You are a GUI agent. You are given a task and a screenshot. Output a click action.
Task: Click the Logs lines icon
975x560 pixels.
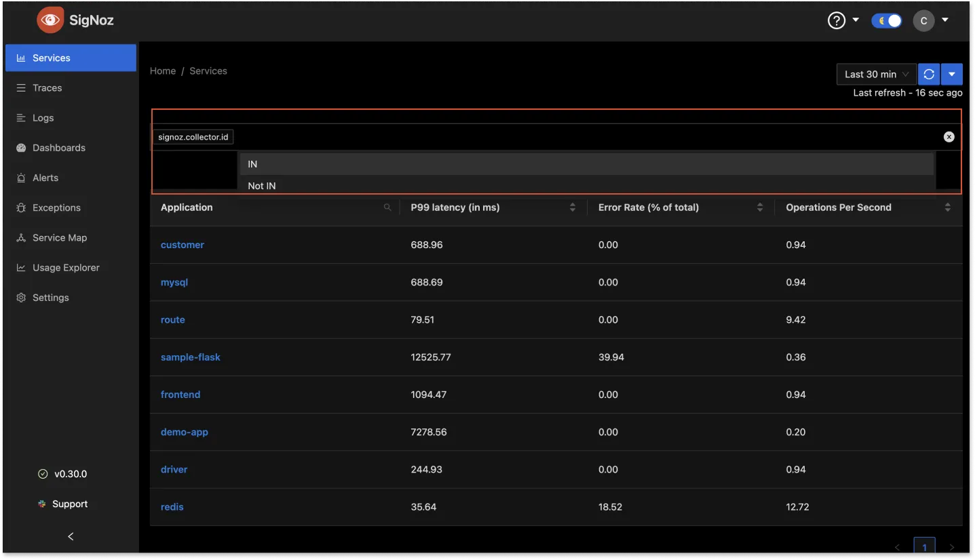pos(21,117)
